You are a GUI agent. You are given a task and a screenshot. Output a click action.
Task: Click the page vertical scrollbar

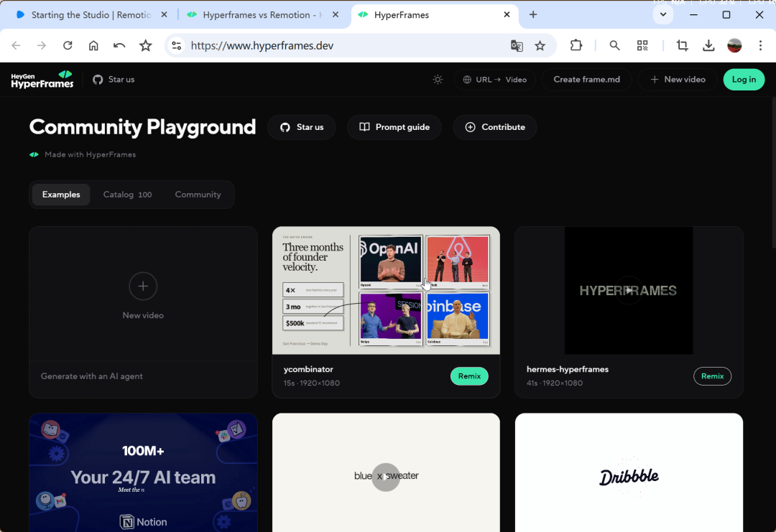pos(772,173)
